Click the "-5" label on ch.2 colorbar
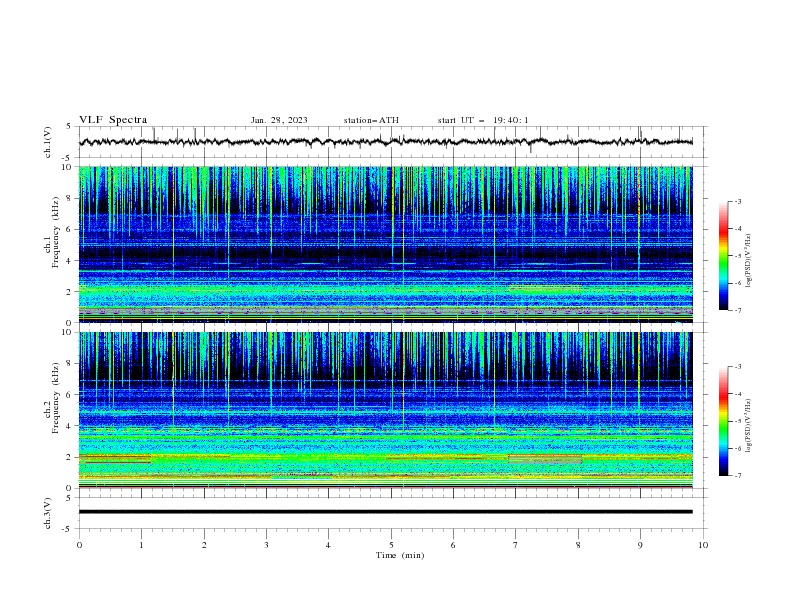This screenshot has height=612, width=792. (737, 421)
